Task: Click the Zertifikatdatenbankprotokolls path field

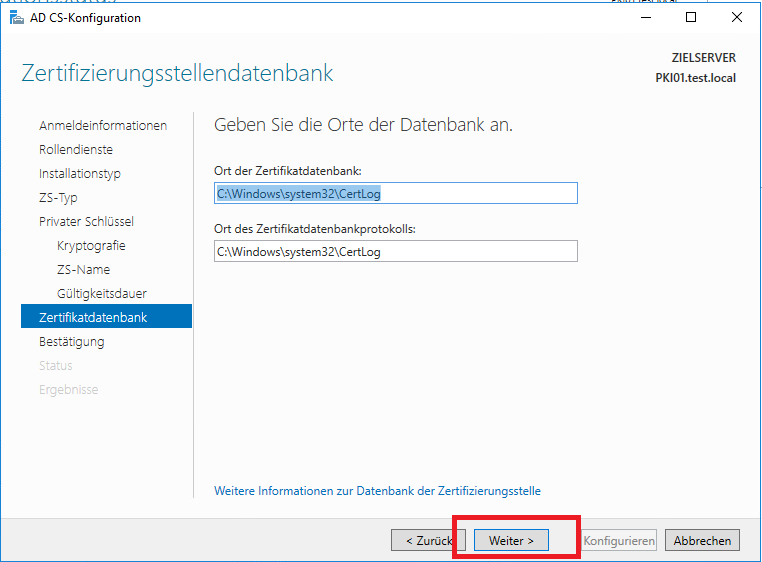Action: coord(396,251)
